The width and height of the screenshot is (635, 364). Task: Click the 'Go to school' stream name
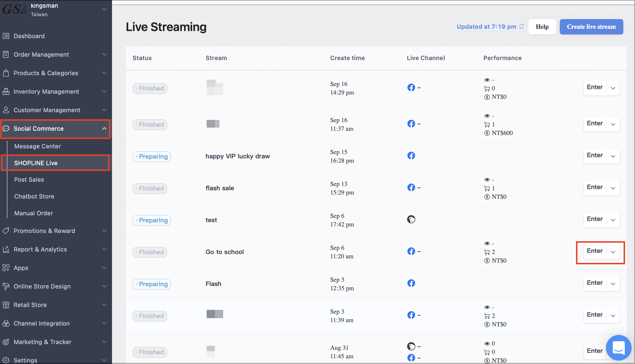(x=225, y=252)
